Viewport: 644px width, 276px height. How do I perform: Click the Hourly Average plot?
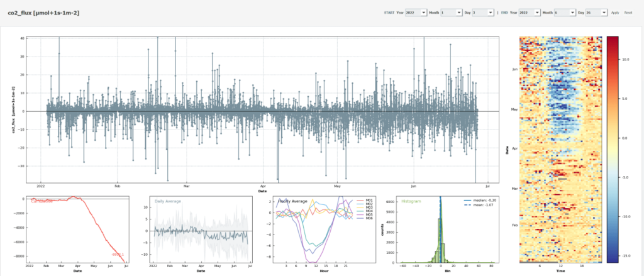[x=325, y=229]
